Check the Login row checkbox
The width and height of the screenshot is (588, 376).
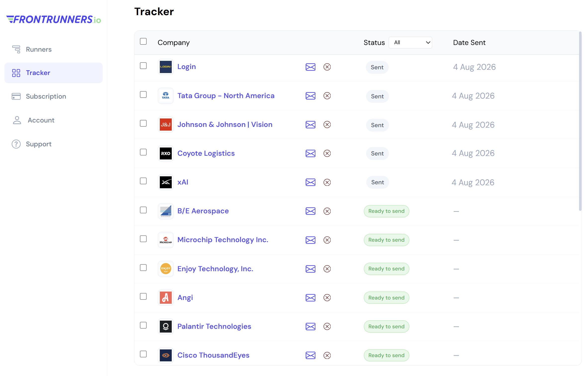click(143, 66)
